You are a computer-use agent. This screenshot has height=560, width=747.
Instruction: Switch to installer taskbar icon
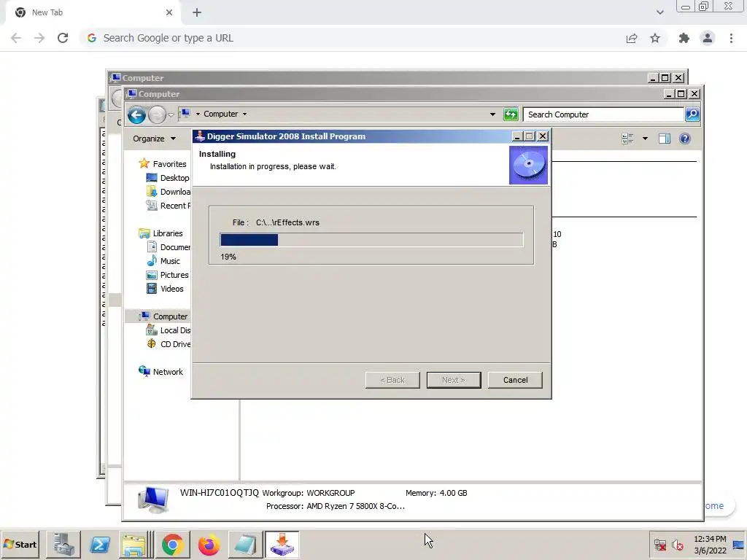(282, 544)
